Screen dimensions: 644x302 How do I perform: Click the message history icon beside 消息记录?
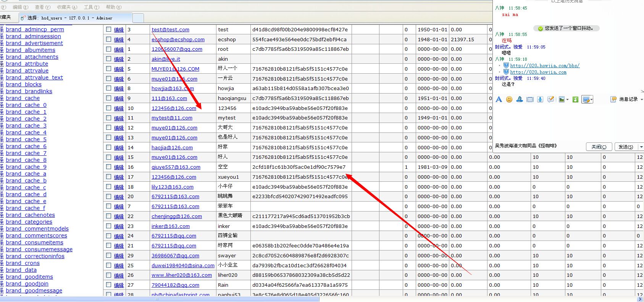tap(613, 99)
